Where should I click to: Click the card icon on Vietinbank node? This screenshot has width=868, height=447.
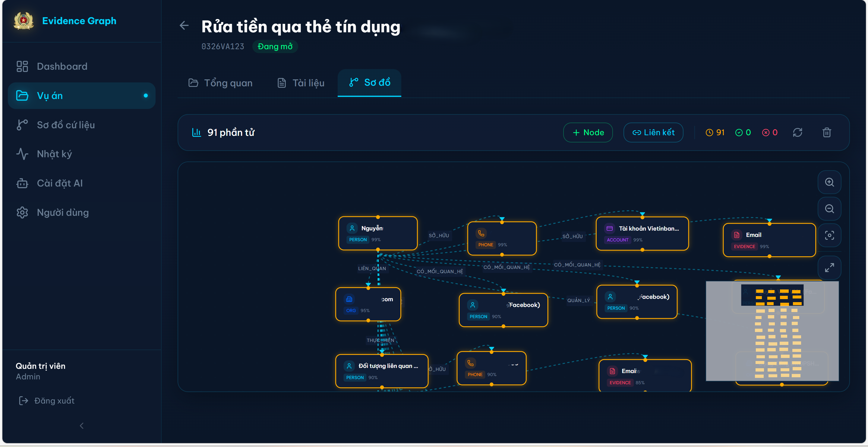coord(609,228)
